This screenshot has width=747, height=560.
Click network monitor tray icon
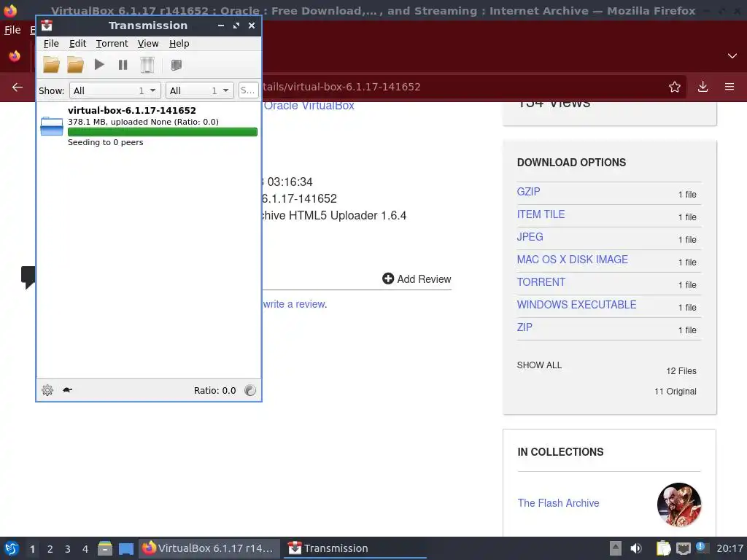tap(683, 548)
